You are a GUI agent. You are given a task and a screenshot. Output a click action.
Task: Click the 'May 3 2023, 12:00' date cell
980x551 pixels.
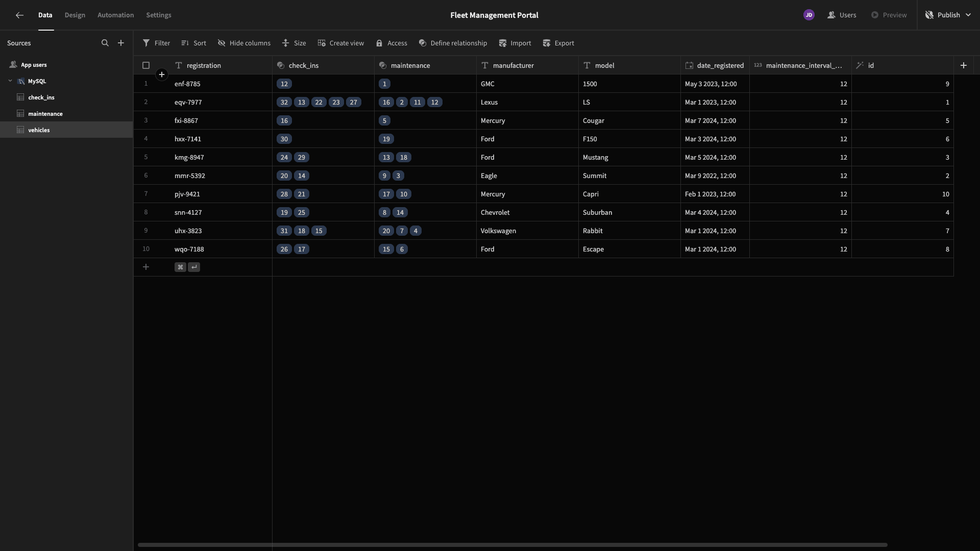point(715,84)
